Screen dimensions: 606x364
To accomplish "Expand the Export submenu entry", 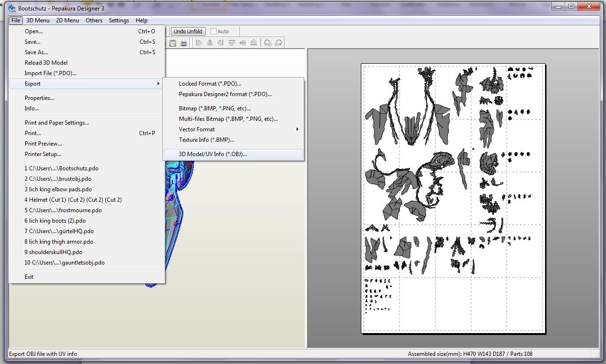I will tap(87, 84).
